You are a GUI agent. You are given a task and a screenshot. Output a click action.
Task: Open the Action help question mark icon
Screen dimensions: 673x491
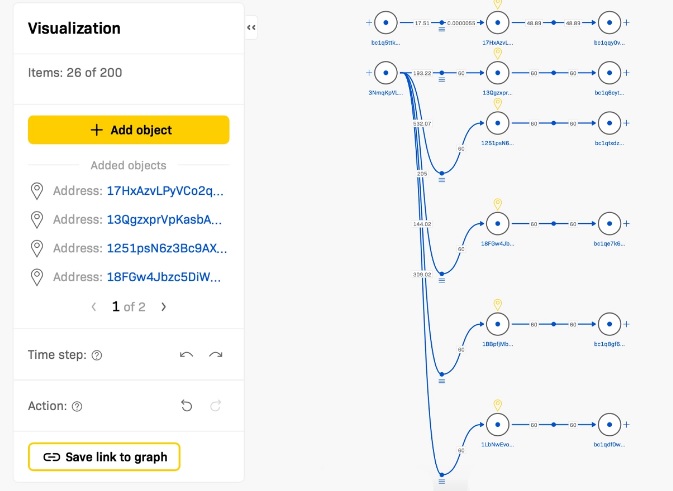point(77,406)
